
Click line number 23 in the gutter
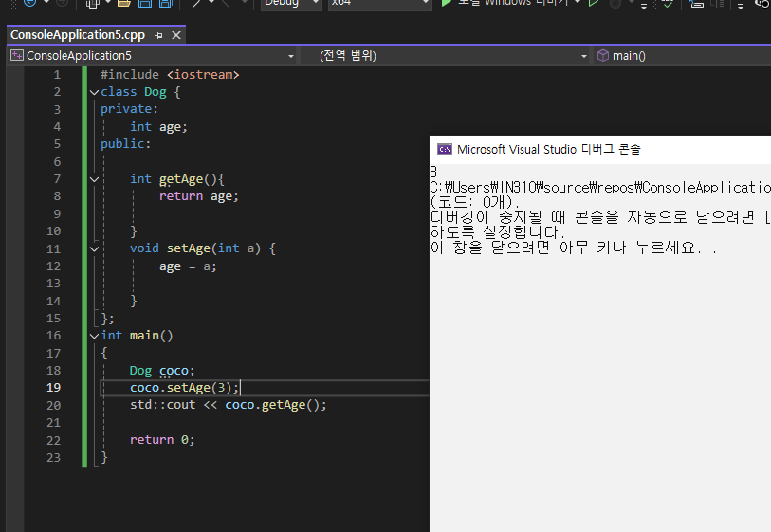(54, 458)
